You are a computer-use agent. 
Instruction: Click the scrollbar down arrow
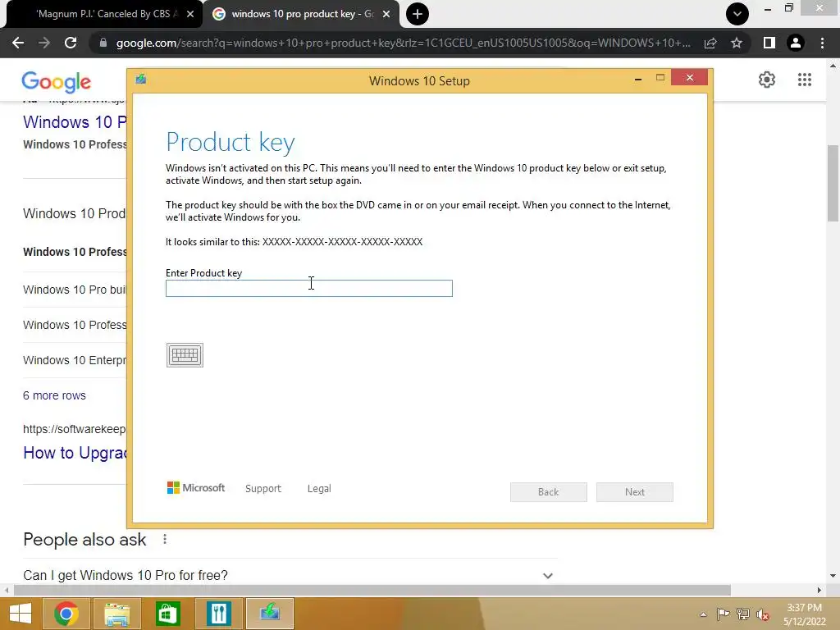click(x=833, y=576)
